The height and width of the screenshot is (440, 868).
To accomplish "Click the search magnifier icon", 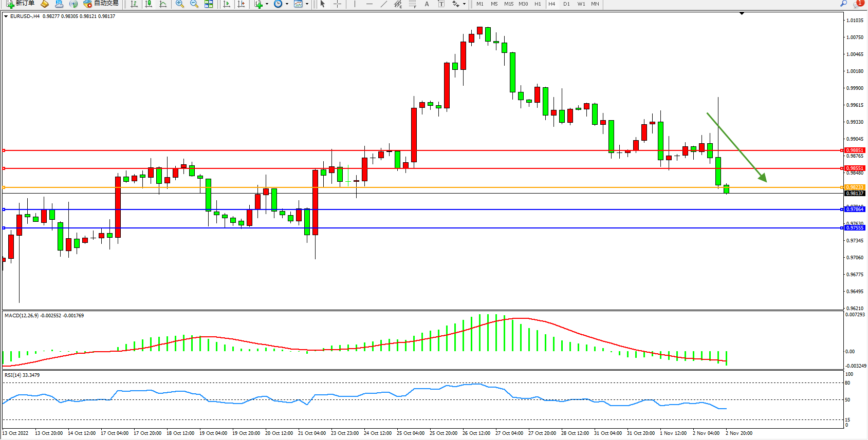I will point(843,4).
